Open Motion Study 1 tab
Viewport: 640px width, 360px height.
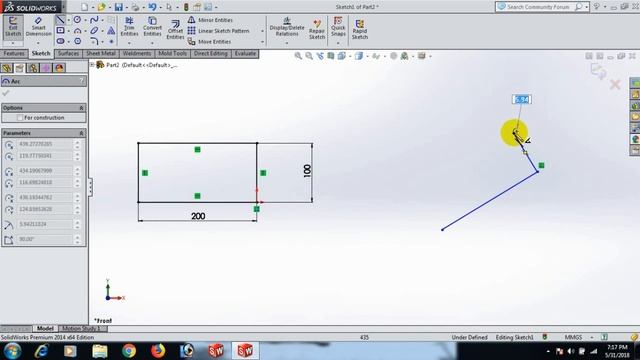tap(81, 329)
